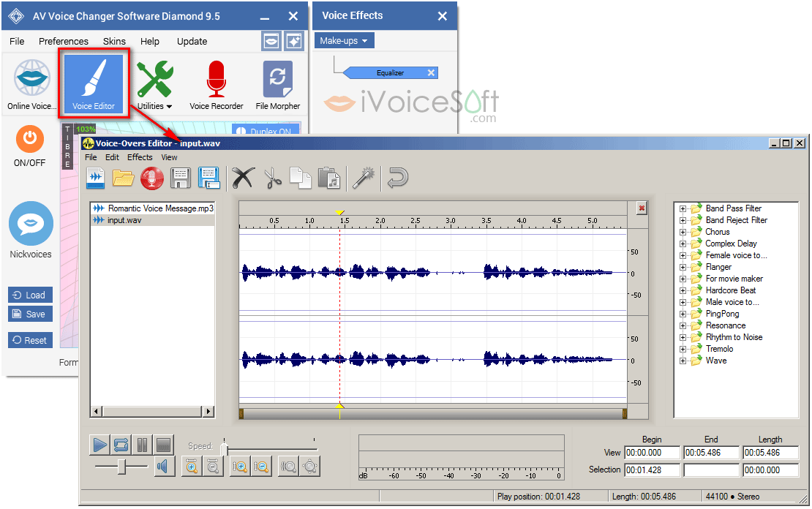Expand the Tremolo effect node

tap(683, 350)
